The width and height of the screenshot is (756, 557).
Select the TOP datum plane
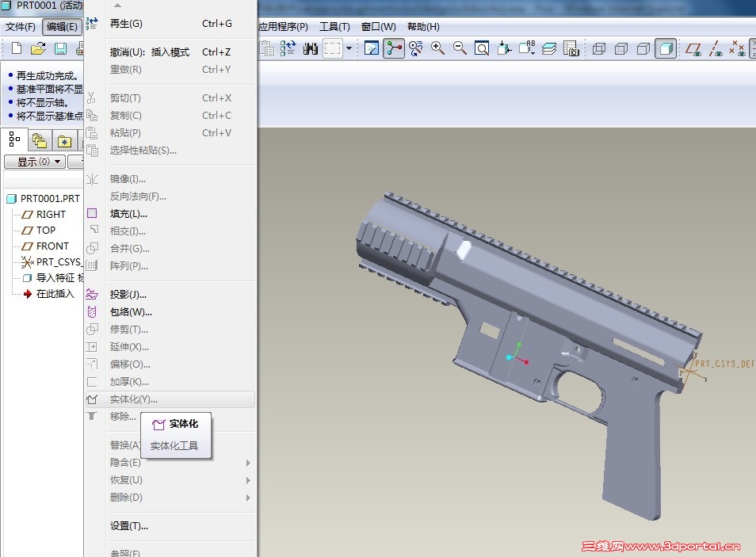click(x=39, y=231)
